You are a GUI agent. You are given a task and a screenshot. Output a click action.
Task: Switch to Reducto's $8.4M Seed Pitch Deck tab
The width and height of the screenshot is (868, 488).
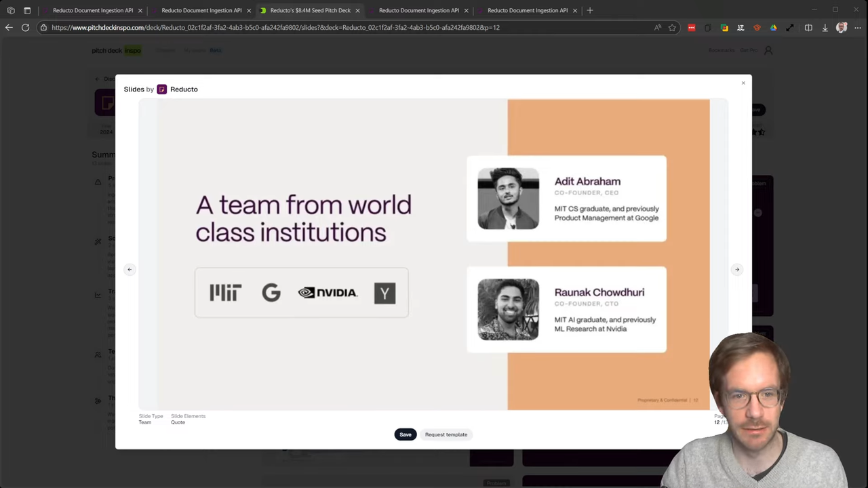[x=310, y=10]
